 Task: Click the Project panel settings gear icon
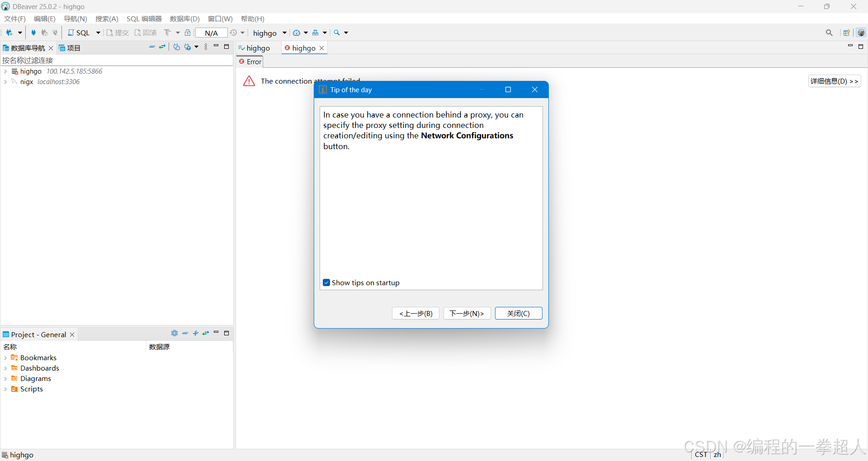(175, 333)
